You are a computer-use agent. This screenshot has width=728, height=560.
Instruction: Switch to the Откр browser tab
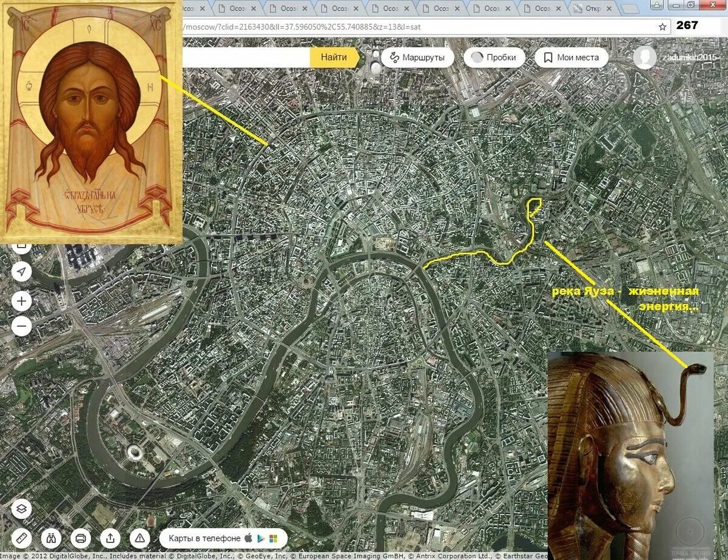(x=594, y=8)
